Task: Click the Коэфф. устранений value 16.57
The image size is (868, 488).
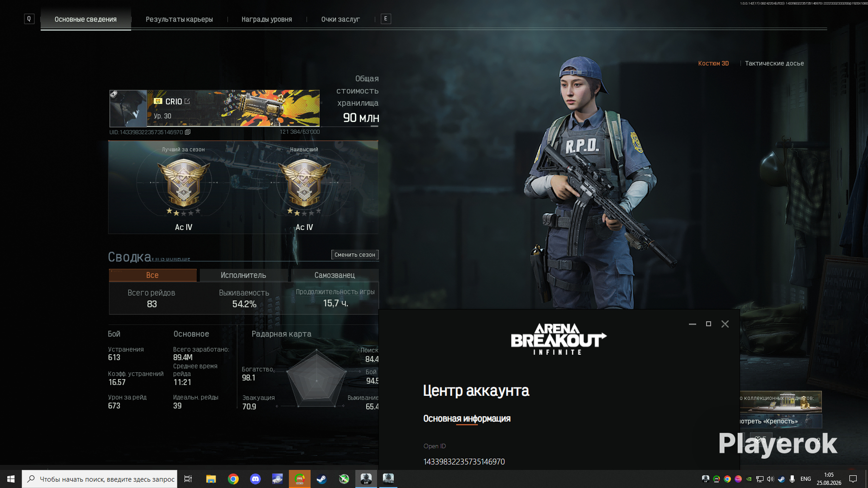Action: click(x=117, y=383)
